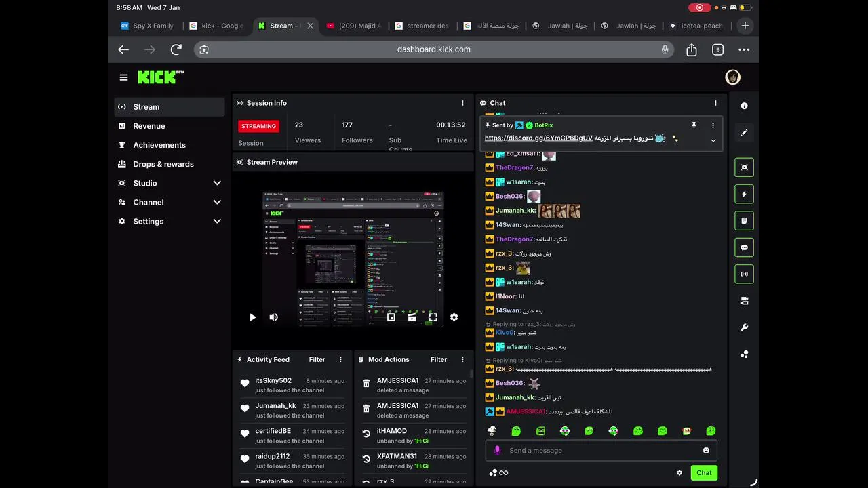
Task: Click the three-circles icon in right sidebar
Action: point(744,354)
